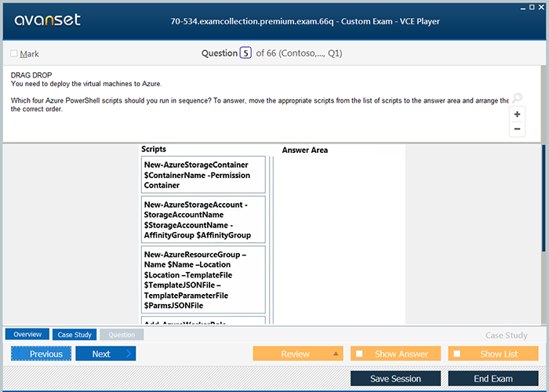Click the exam title text in header
Image resolution: width=549 pixels, height=392 pixels.
pyautogui.click(x=305, y=21)
